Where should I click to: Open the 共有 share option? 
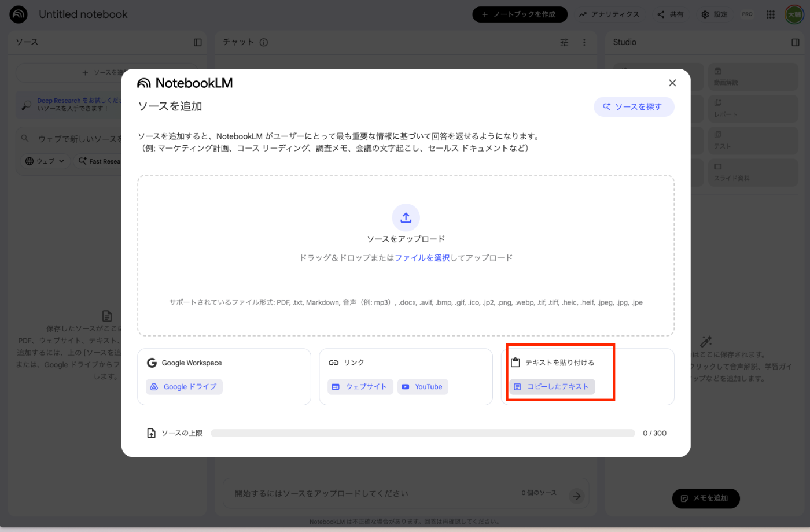click(671, 14)
